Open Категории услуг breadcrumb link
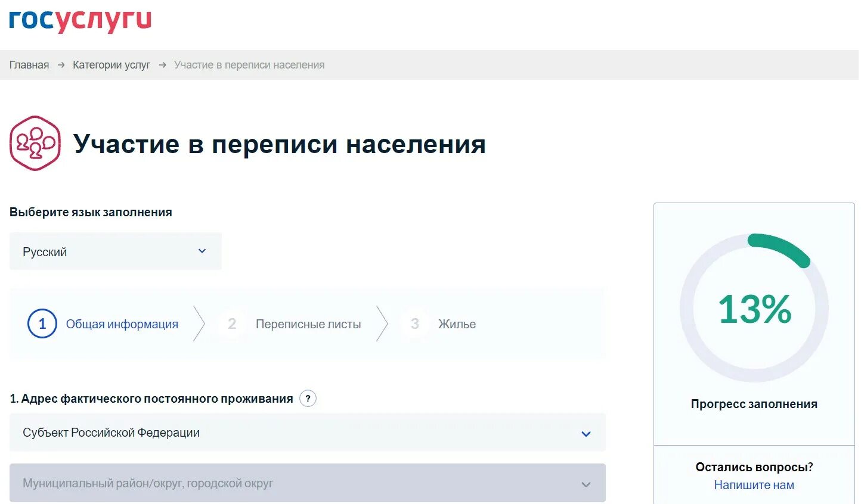 [112, 65]
